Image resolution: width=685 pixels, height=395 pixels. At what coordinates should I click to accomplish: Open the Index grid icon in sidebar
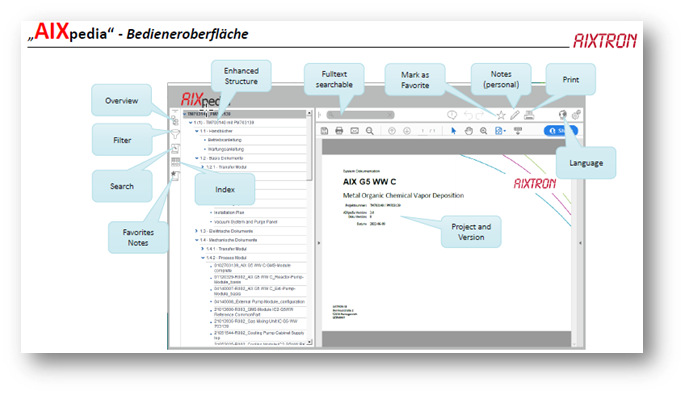point(176,162)
